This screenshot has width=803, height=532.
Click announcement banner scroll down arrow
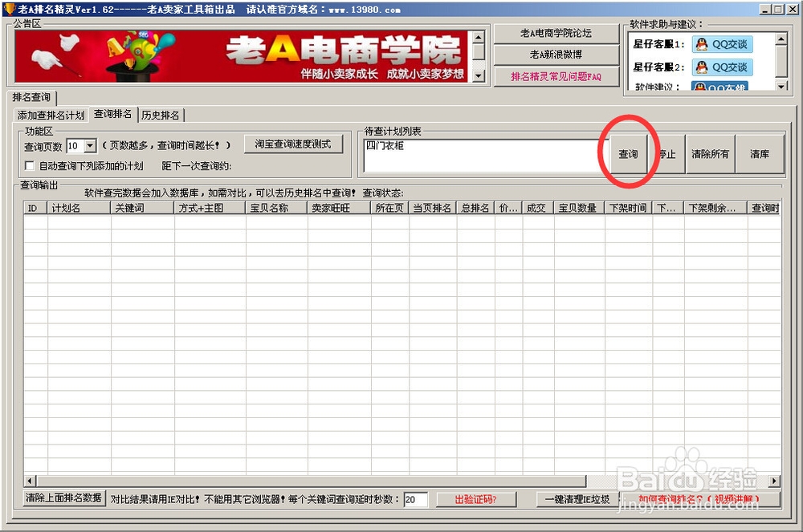478,75
